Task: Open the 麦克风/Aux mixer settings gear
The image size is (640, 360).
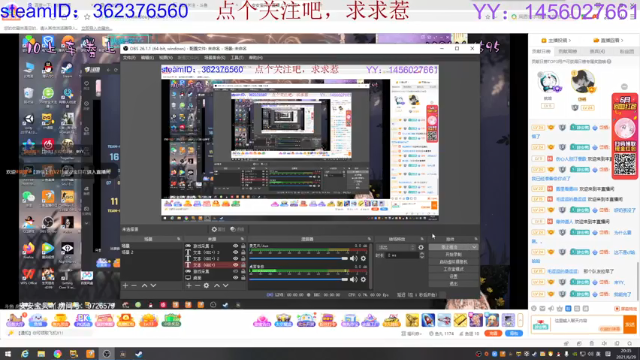Action: 363,258
